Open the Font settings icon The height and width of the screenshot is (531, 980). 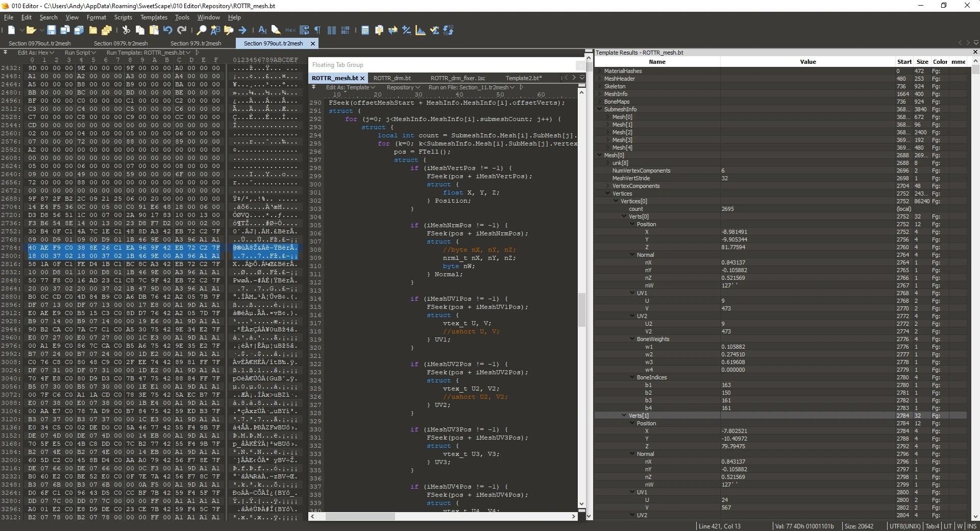[x=262, y=30]
